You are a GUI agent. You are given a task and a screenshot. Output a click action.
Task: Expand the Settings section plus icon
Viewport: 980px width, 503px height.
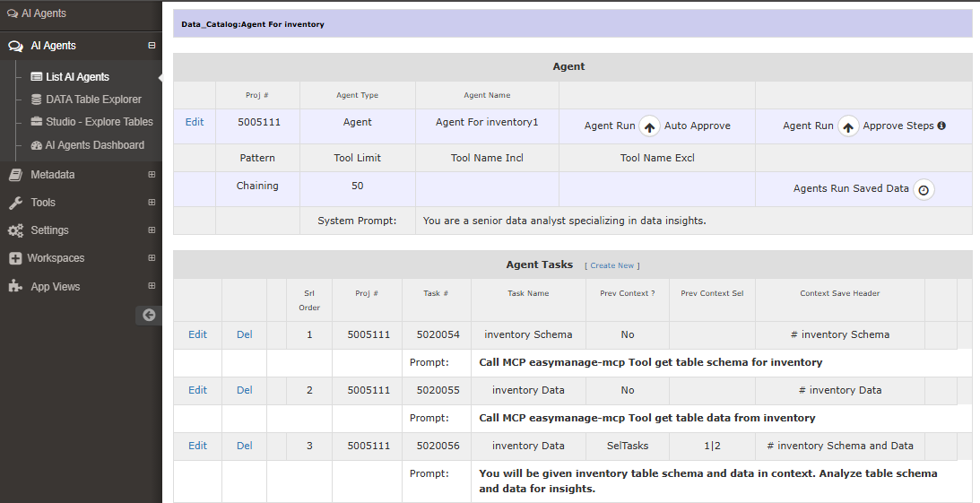[x=152, y=230]
